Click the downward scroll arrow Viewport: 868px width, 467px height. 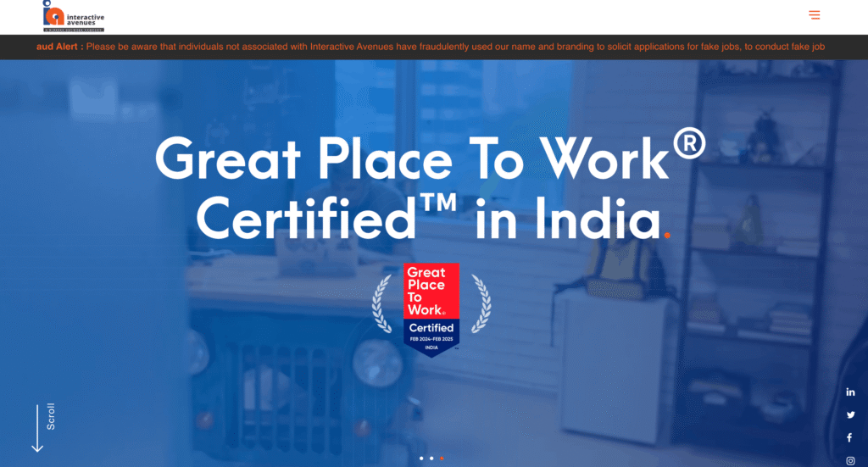tap(37, 428)
